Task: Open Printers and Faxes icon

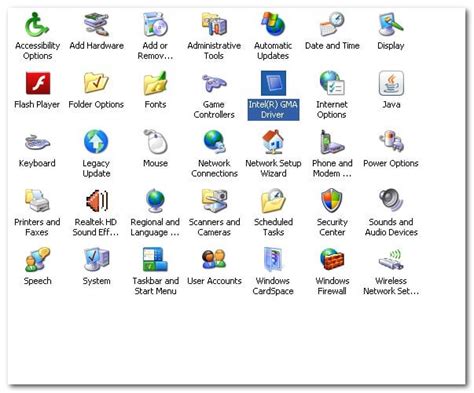Action: (37, 201)
